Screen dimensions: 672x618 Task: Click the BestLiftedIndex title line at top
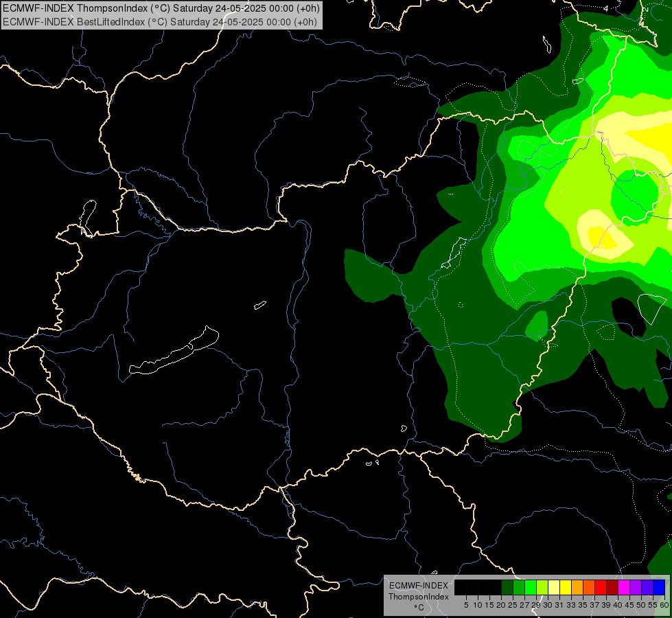tap(160, 22)
